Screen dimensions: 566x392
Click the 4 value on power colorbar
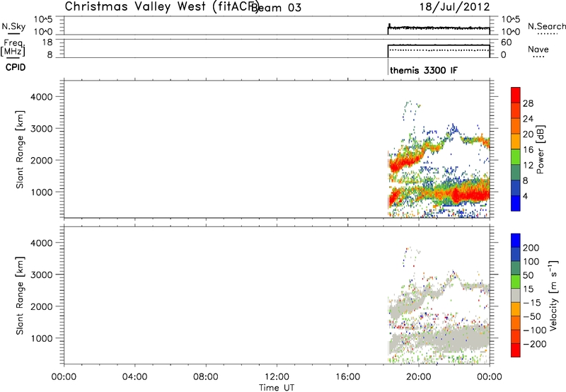[526, 196]
